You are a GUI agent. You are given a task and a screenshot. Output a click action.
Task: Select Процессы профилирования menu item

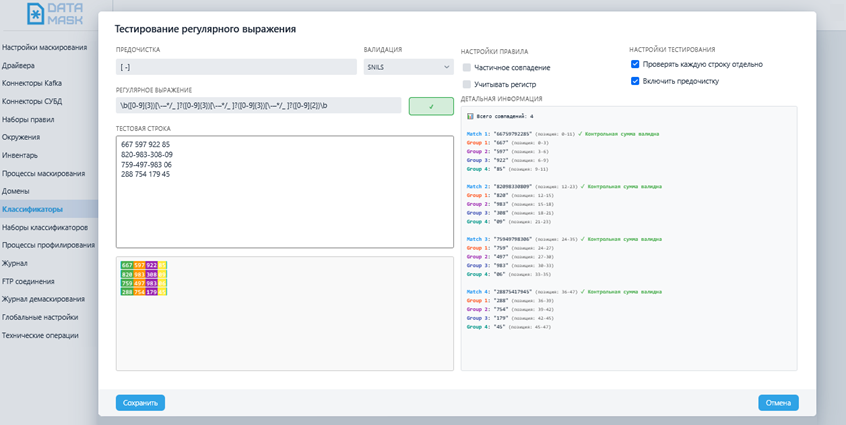coord(48,245)
